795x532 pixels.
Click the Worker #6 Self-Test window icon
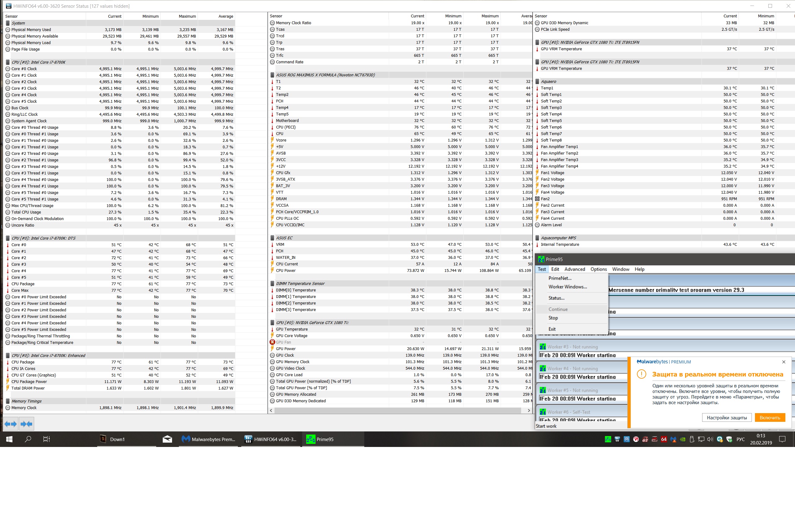tap(543, 412)
